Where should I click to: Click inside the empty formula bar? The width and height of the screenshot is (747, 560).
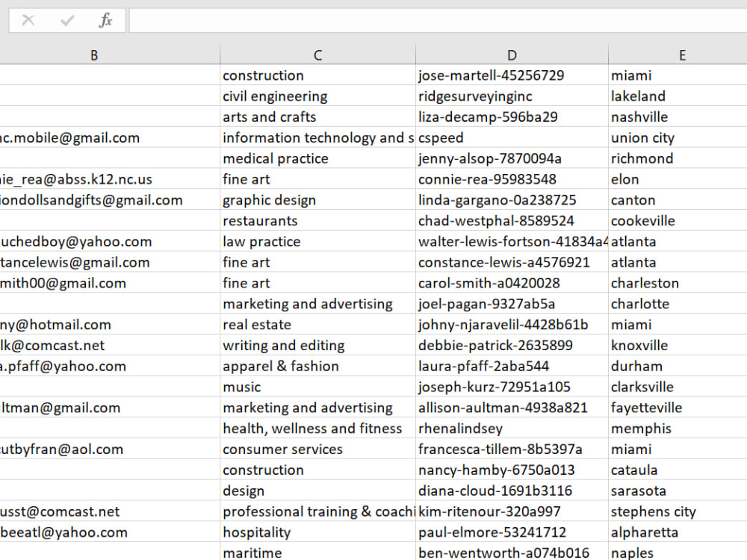[x=299, y=20]
